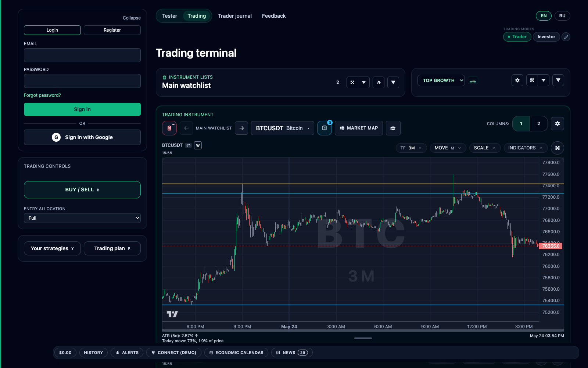Open Top Growth panel settings gear
588x368 pixels.
point(517,80)
